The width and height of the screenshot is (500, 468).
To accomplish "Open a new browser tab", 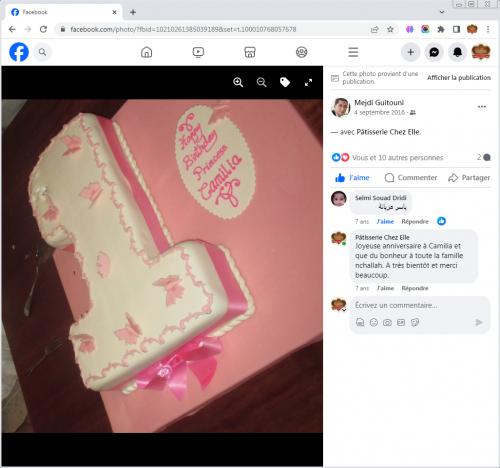I will pos(133,12).
